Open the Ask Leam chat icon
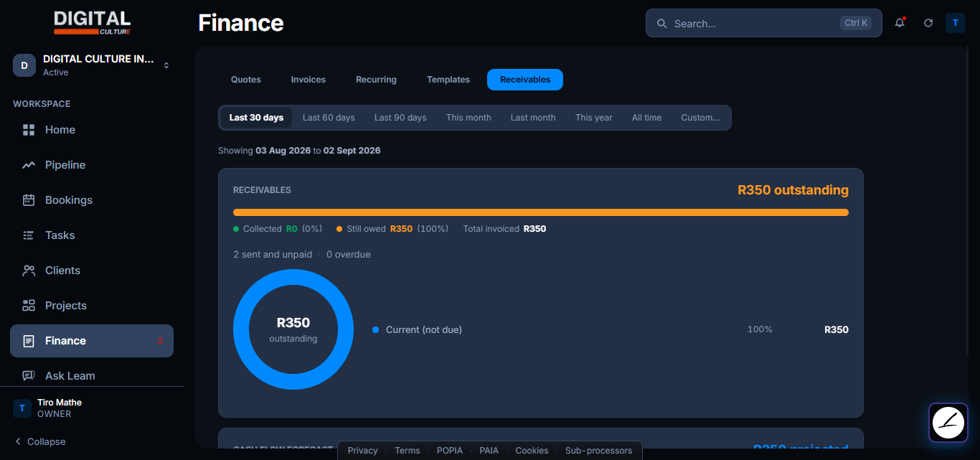This screenshot has width=980, height=460. [x=29, y=376]
